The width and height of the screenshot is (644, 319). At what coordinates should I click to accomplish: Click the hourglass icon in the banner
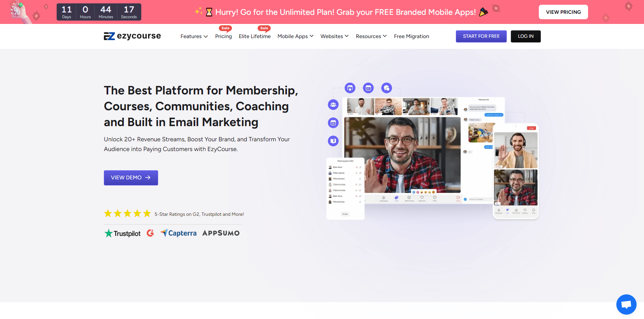point(209,12)
